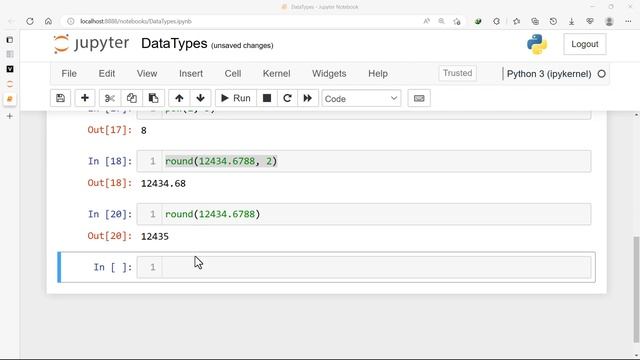Go to browser home page icon

[x=48, y=21]
